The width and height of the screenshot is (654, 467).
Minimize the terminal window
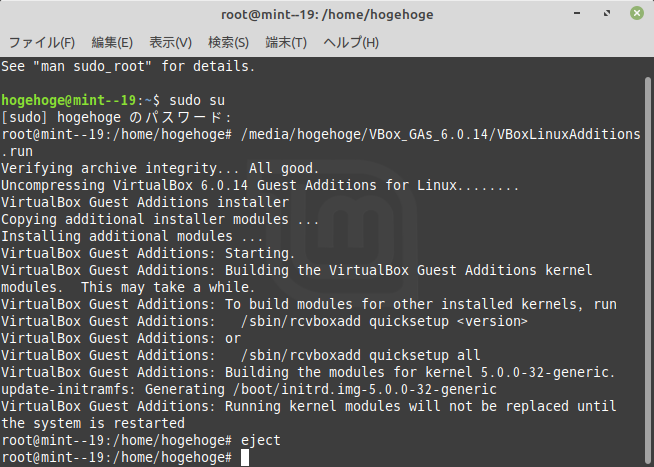click(577, 13)
